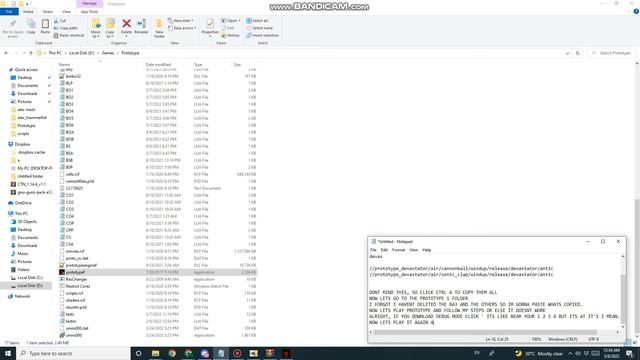Click the Edit item in the Open group
The image size is (640, 360).
point(228,28)
